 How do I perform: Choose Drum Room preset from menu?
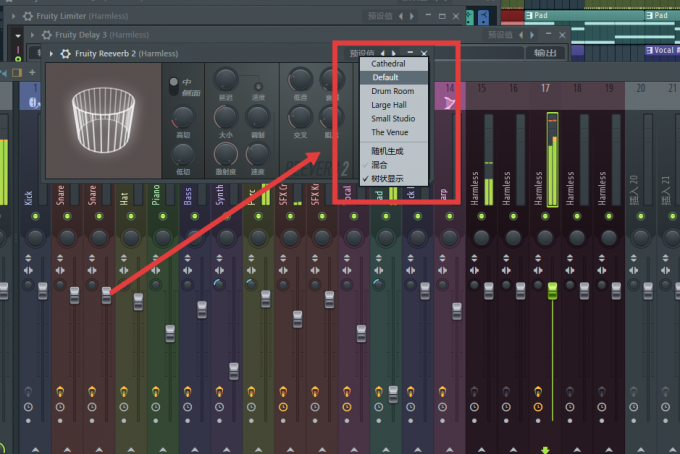[x=394, y=91]
